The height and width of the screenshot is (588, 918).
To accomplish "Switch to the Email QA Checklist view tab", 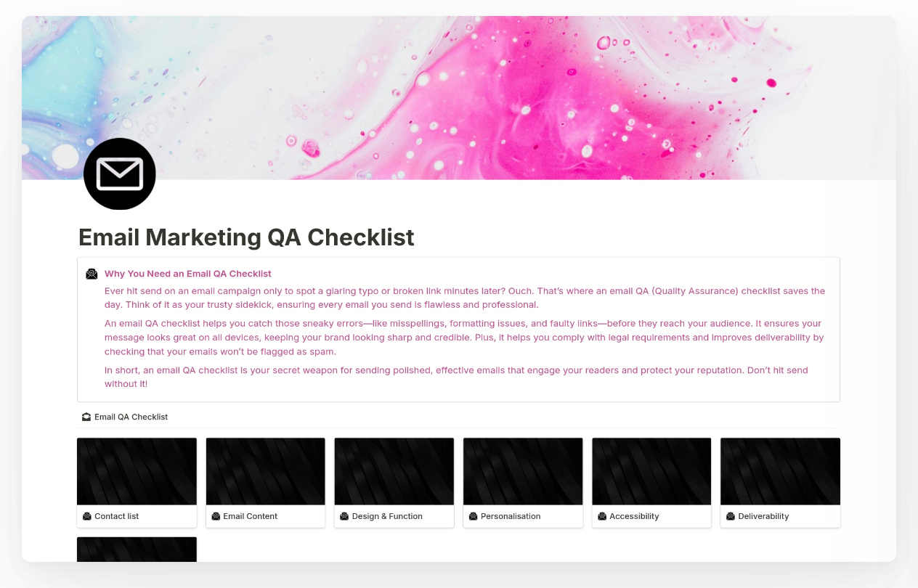I will (x=131, y=417).
